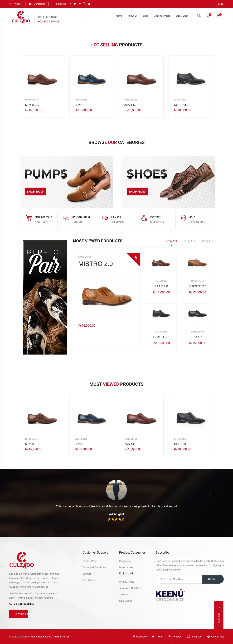Screen dimensions: 233x644
Task: Open the Size Guides menu item
Action: point(182,16)
